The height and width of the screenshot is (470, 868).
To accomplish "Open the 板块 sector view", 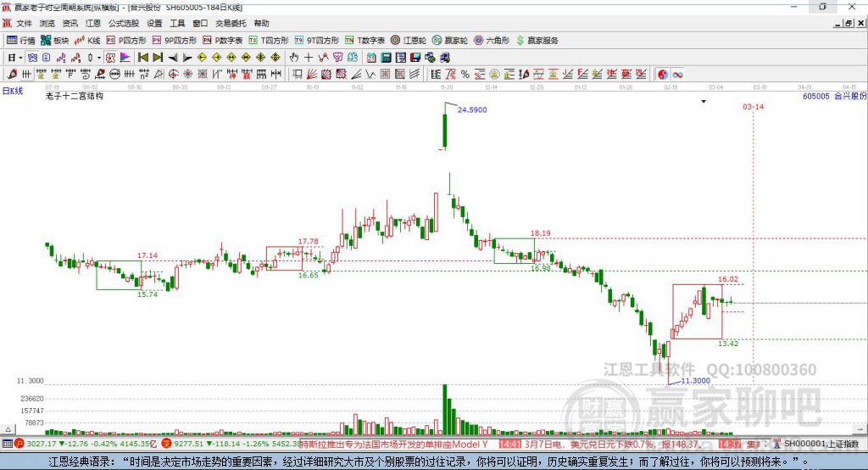I will tap(54, 41).
